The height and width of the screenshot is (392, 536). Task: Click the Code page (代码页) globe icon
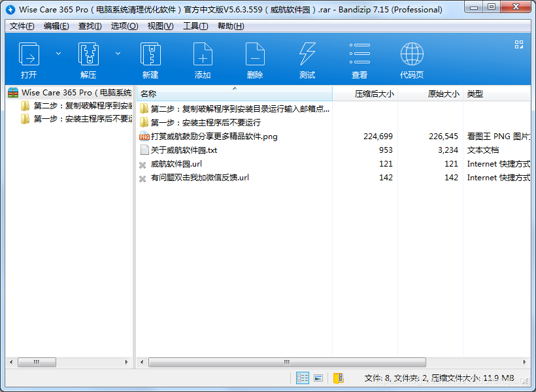coord(412,54)
